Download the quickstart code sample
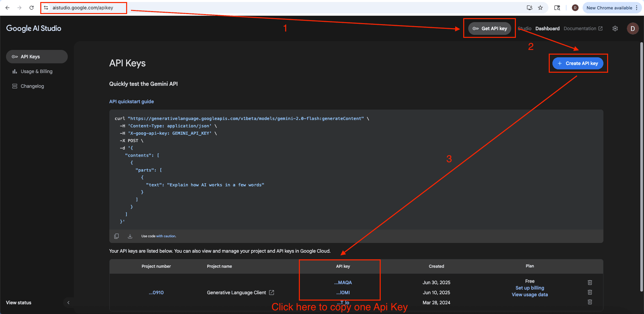Viewport: 644px width, 314px height. point(130,236)
